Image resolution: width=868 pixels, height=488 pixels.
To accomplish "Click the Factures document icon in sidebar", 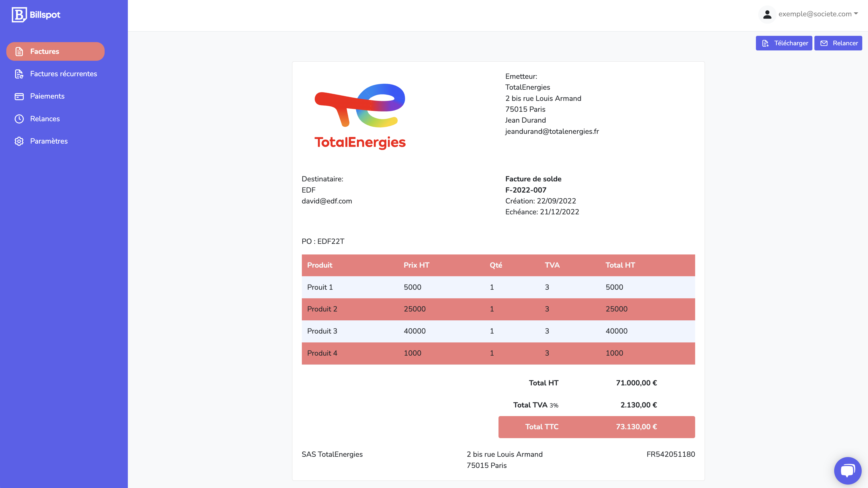I will click(19, 52).
